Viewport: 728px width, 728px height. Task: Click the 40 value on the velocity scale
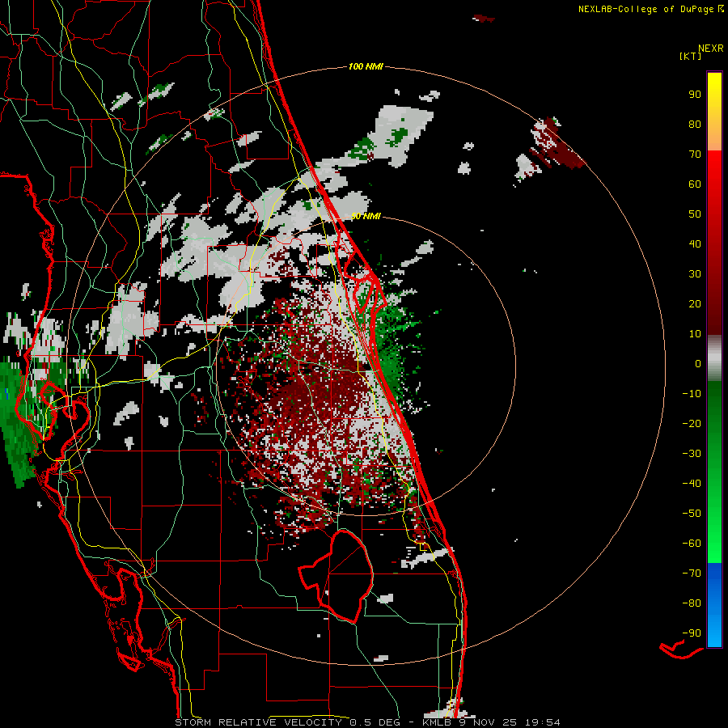click(695, 243)
